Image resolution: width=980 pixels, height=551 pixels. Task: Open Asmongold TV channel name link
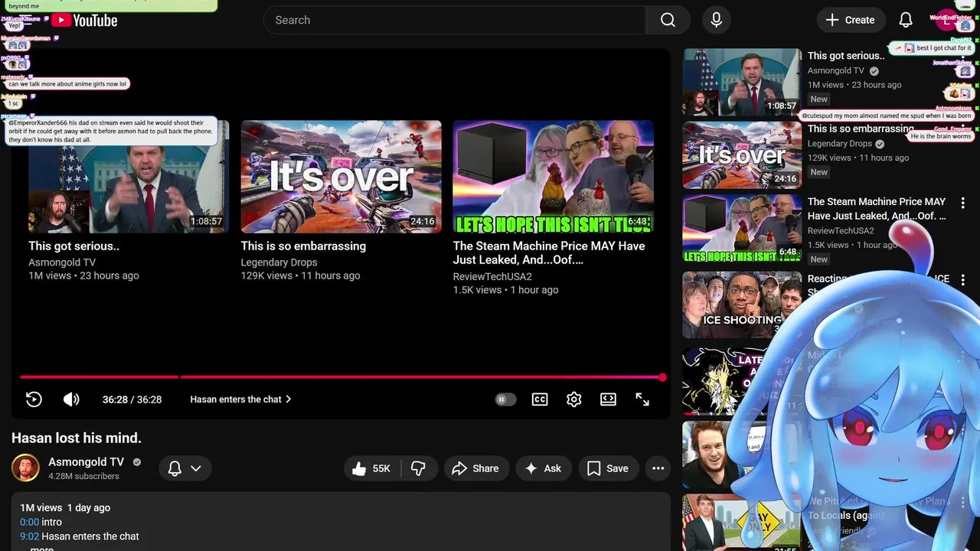tap(86, 462)
